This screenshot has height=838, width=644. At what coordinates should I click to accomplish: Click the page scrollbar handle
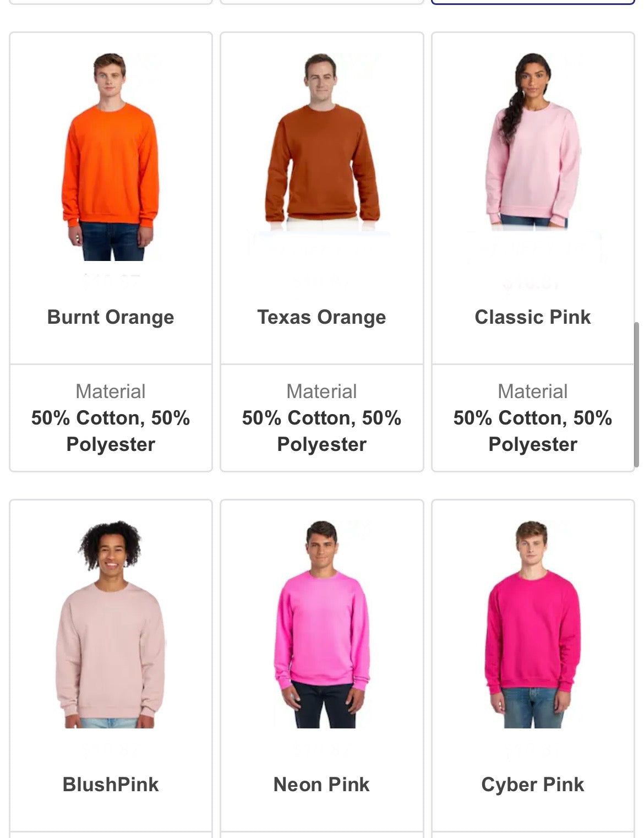(637, 395)
